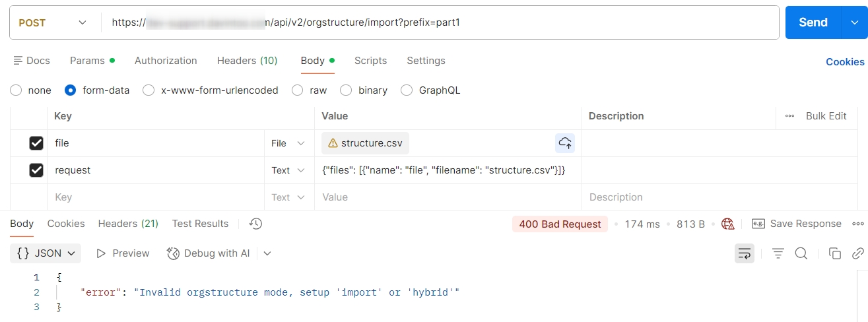Viewport: 868px width, 322px height.
Task: Search within the response body
Action: pyautogui.click(x=801, y=253)
